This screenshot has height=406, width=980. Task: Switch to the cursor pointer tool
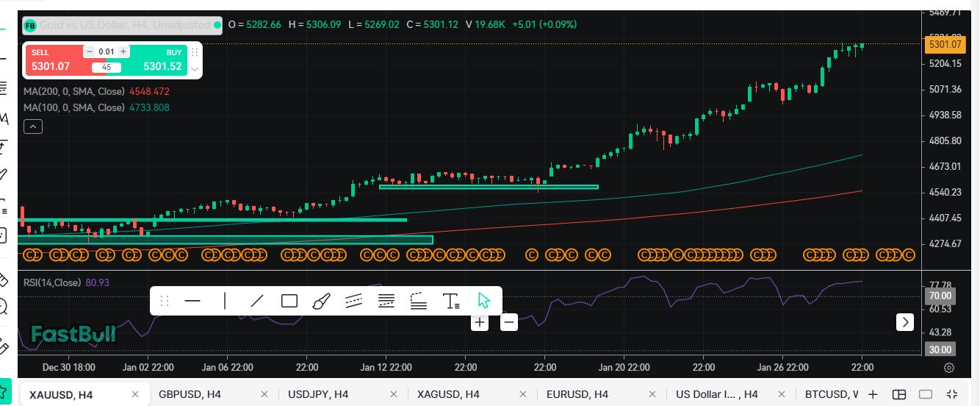(483, 301)
